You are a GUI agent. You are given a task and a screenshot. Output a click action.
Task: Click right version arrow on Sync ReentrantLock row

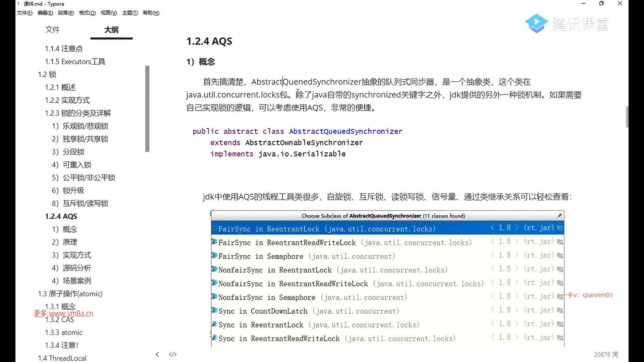[x=517, y=324]
